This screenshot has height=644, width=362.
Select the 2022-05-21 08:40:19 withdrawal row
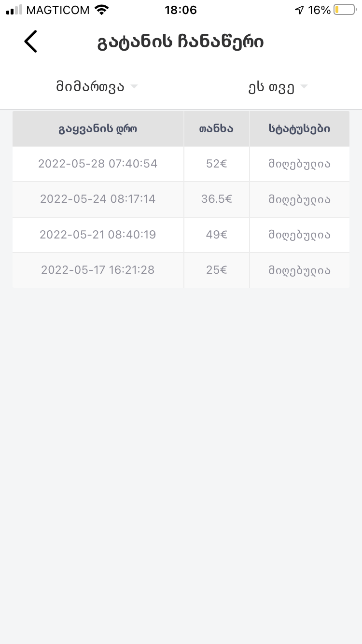coord(98,235)
